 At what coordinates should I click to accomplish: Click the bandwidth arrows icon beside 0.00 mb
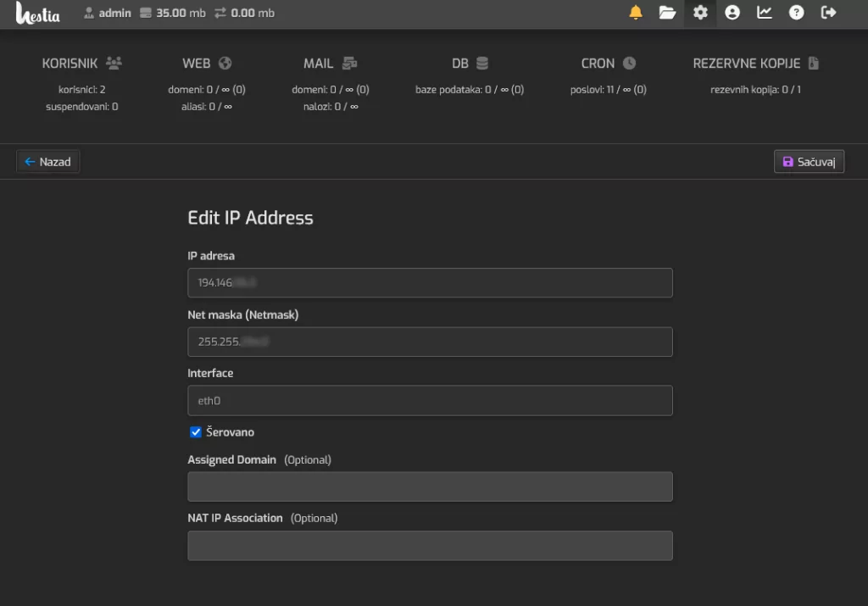coord(220,13)
